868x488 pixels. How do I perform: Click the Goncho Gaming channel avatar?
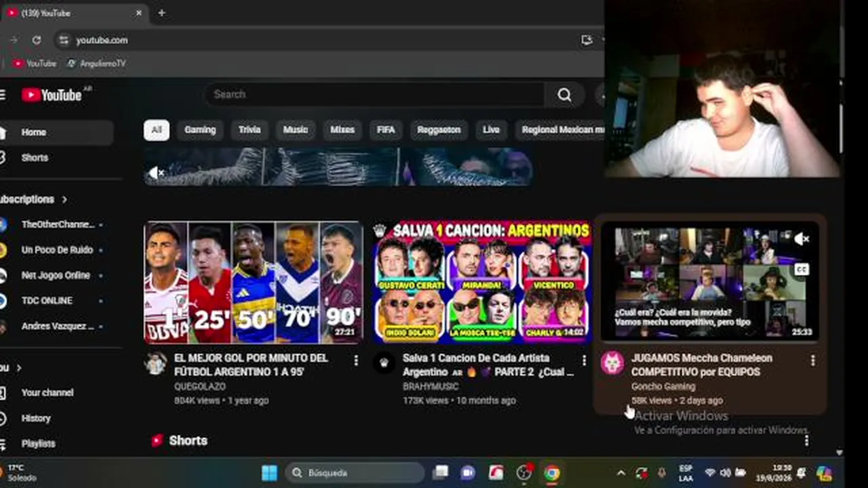[x=612, y=363]
